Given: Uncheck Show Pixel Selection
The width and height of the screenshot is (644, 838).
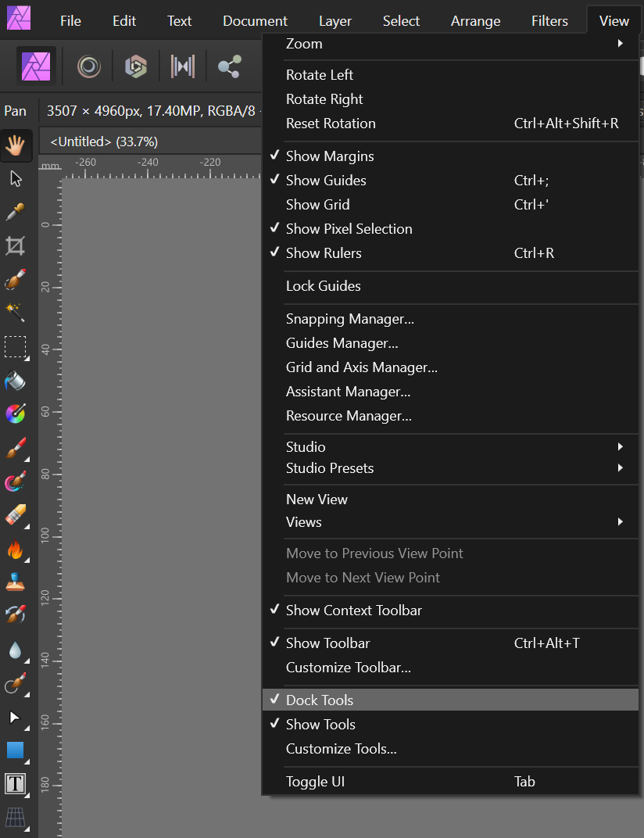Looking at the screenshot, I should 349,228.
